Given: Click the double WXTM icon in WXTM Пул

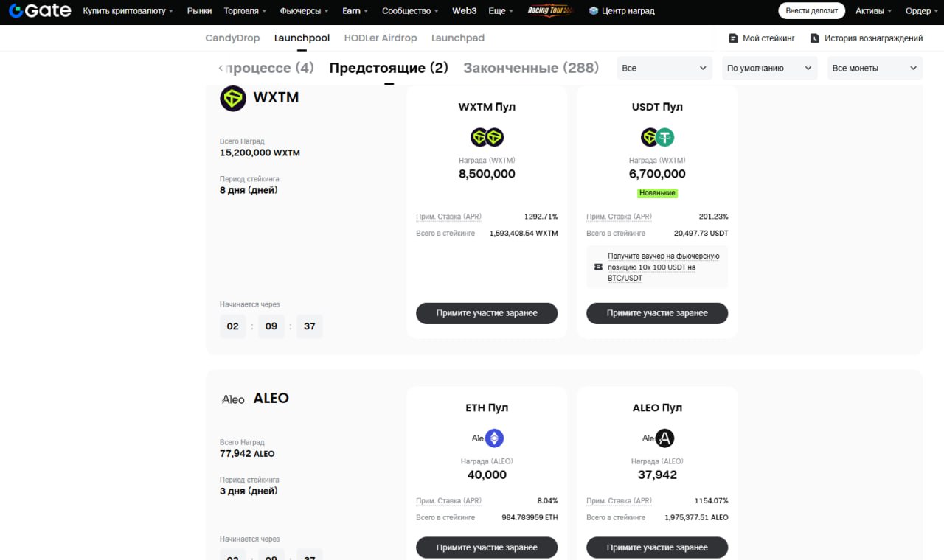Looking at the screenshot, I should click(x=487, y=137).
